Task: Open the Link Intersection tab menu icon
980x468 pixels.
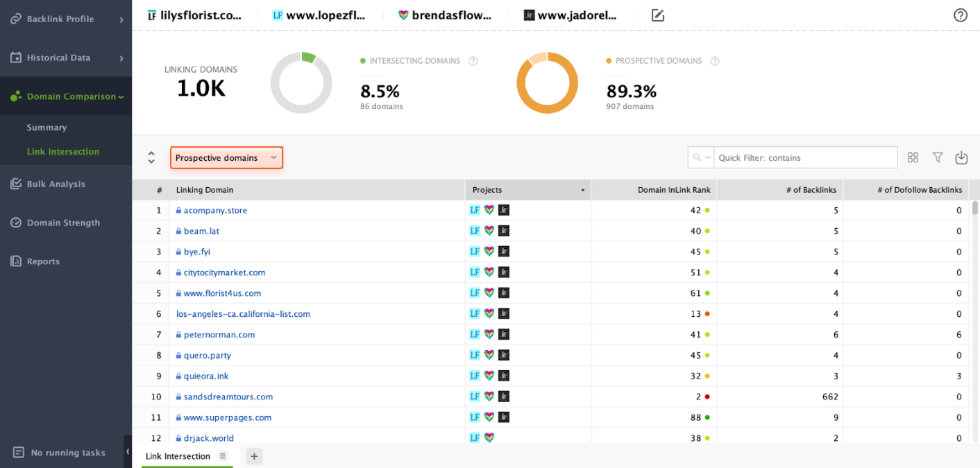Action: pyautogui.click(x=223, y=456)
